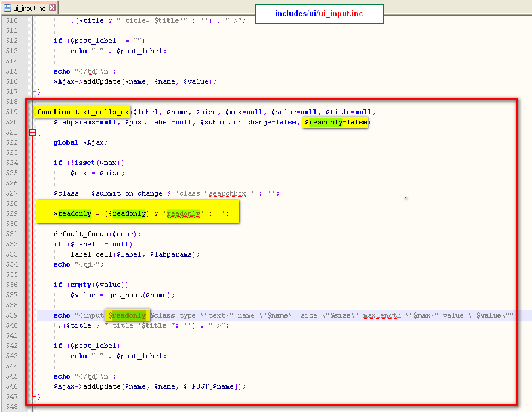Place cursor on 'function text_cells_ex' declaration
532x412 pixels.
coord(82,112)
